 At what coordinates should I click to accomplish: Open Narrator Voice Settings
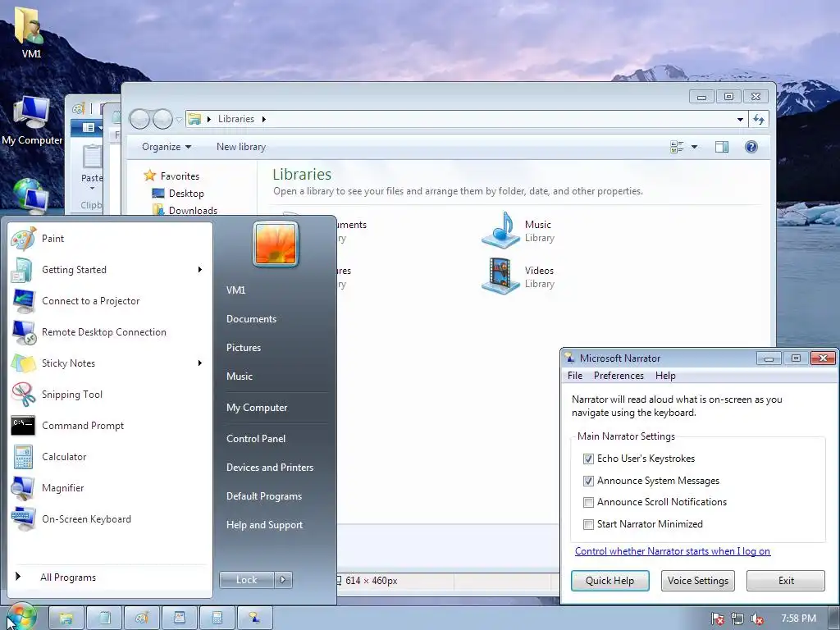pyautogui.click(x=697, y=581)
